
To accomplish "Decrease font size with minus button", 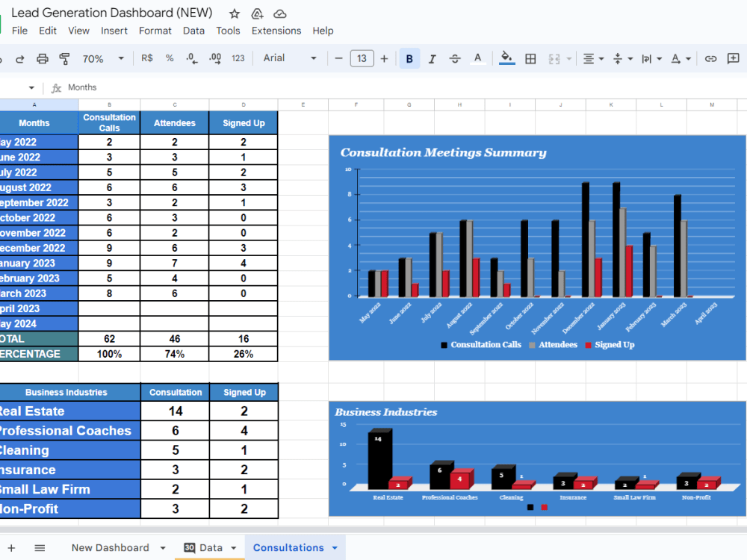I will [x=338, y=58].
